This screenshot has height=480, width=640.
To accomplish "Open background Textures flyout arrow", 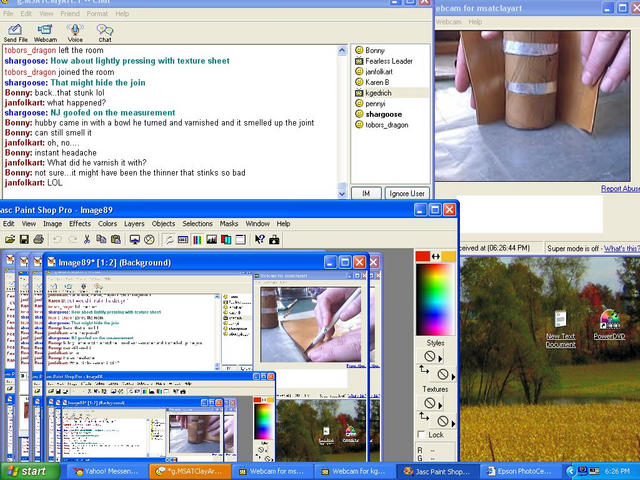I will tap(453, 422).
